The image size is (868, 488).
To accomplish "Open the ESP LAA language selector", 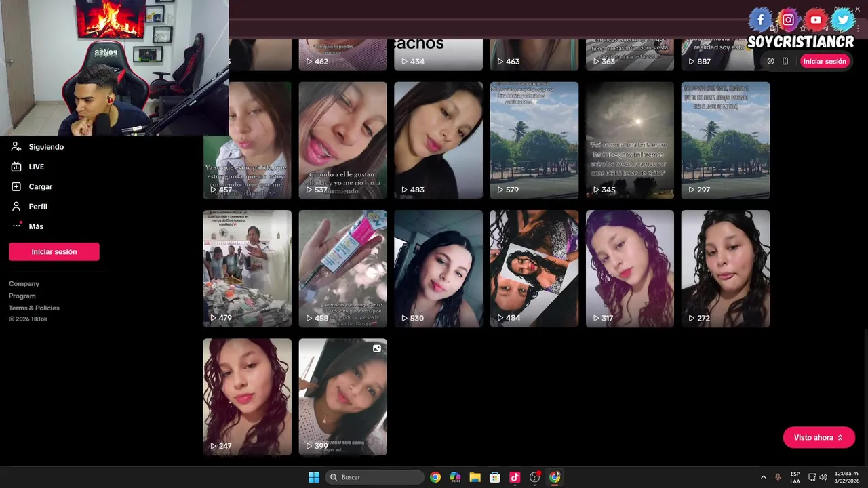I will coord(795,477).
